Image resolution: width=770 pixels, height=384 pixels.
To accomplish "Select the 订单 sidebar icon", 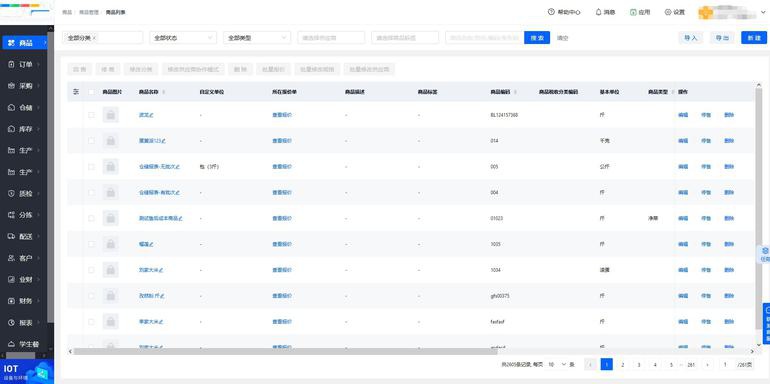I will [12, 64].
